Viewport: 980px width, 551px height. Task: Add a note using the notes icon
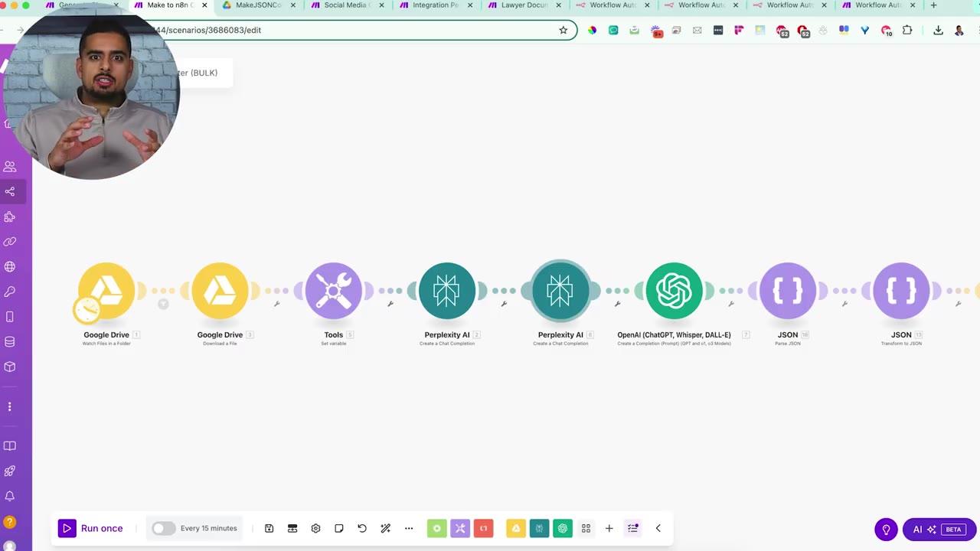(x=339, y=528)
